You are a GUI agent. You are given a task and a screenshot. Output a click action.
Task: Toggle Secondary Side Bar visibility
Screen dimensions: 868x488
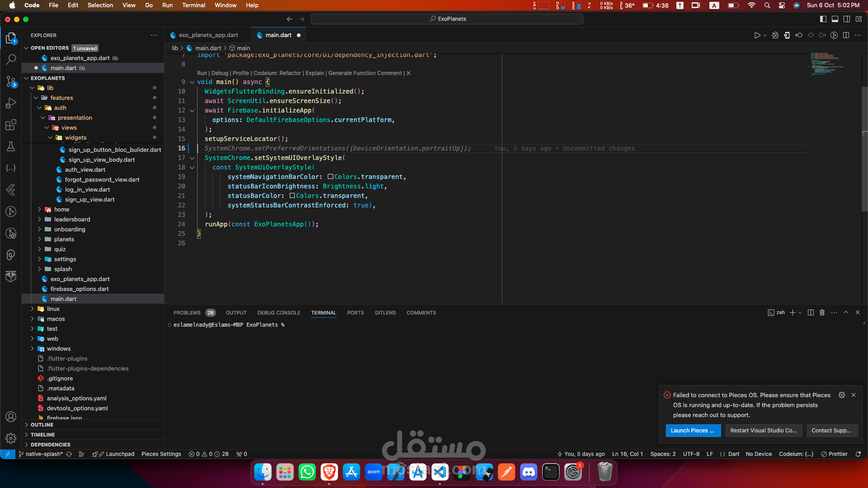[846, 19]
